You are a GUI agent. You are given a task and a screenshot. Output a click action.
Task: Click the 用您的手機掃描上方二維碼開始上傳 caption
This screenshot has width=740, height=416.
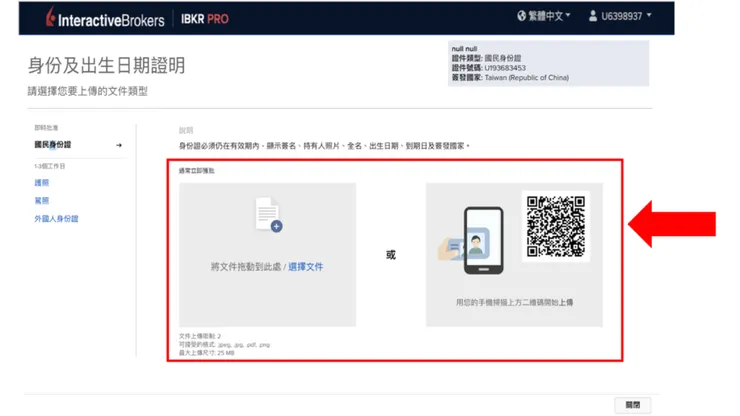[x=514, y=302]
